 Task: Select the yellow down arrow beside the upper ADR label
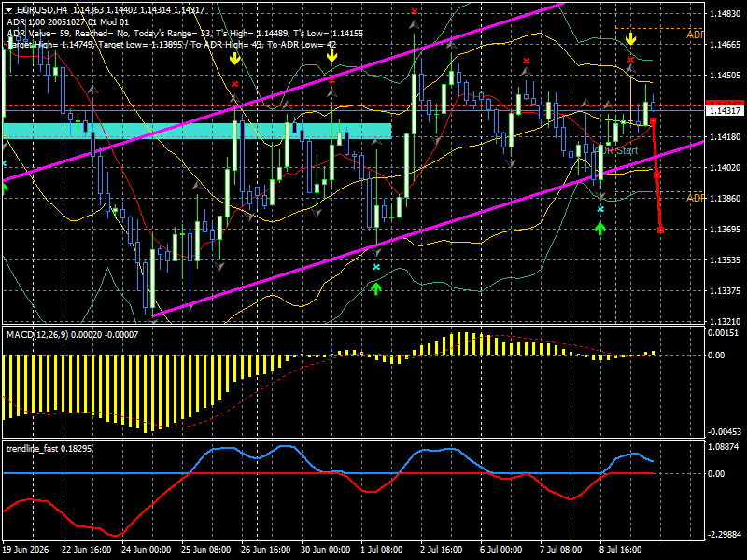click(631, 38)
